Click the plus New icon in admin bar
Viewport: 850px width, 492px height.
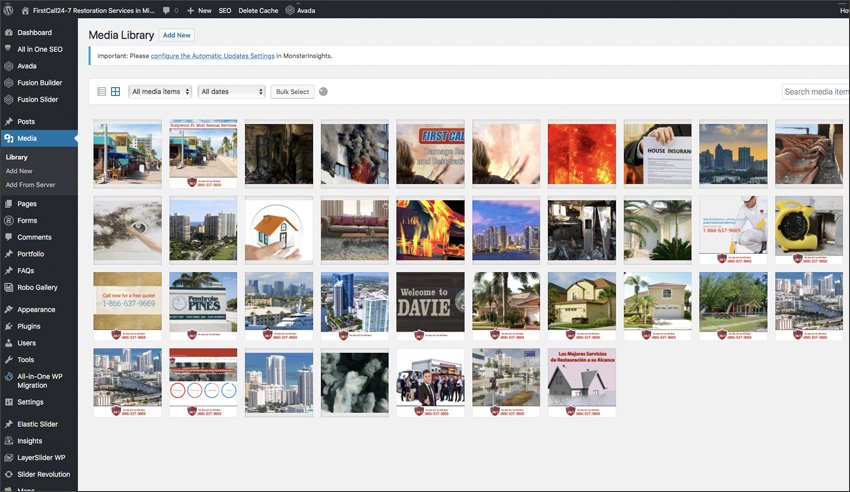pyautogui.click(x=190, y=10)
